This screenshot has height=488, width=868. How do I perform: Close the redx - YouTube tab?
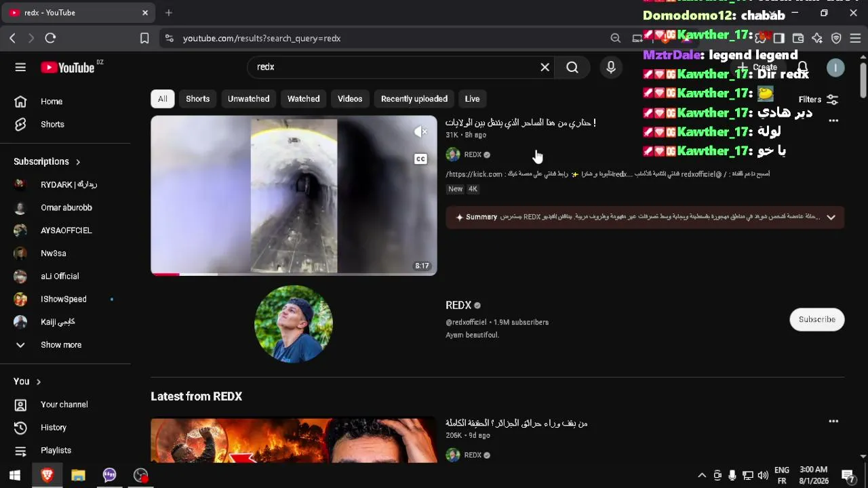click(x=145, y=13)
